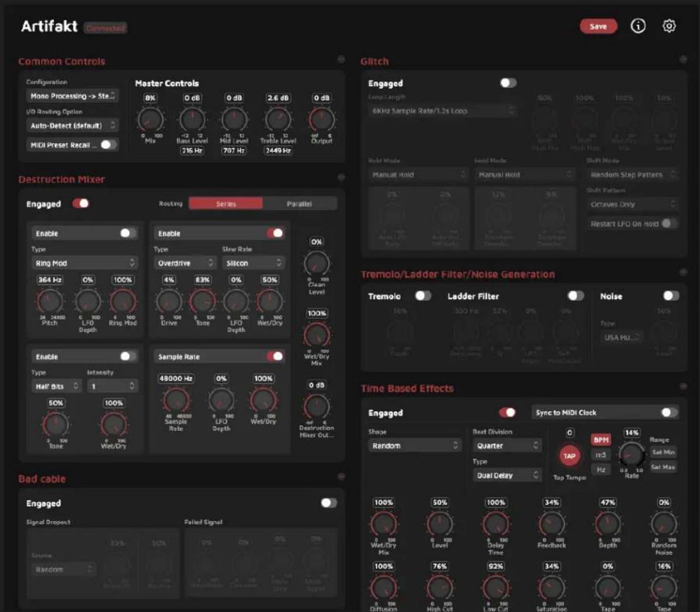Toggle Sync to MIDI Clock switch

coord(668,412)
